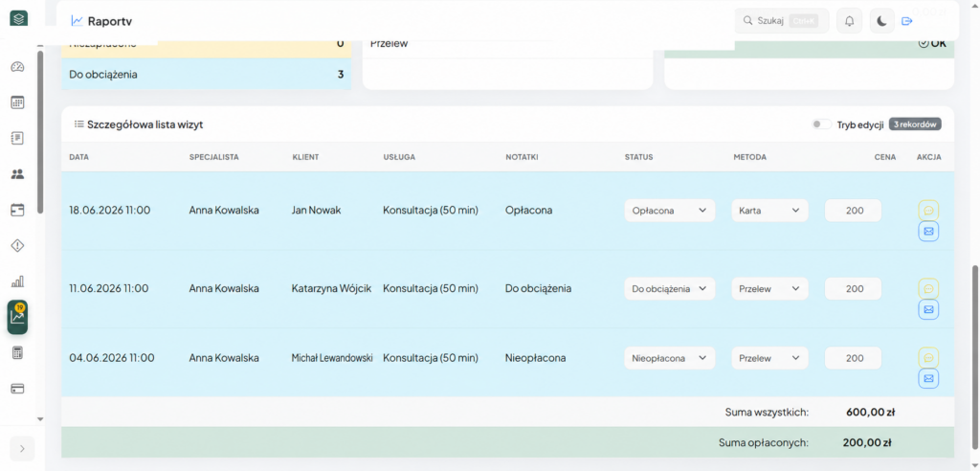Click the yellow message icon for Jan Nowak
This screenshot has width=980, height=471.
click(928, 211)
